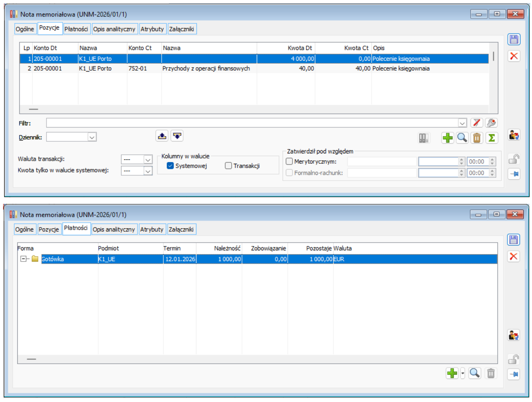This screenshot has width=532, height=402.
Task: Collapse the Gotówka tree node
Action: [x=24, y=259]
